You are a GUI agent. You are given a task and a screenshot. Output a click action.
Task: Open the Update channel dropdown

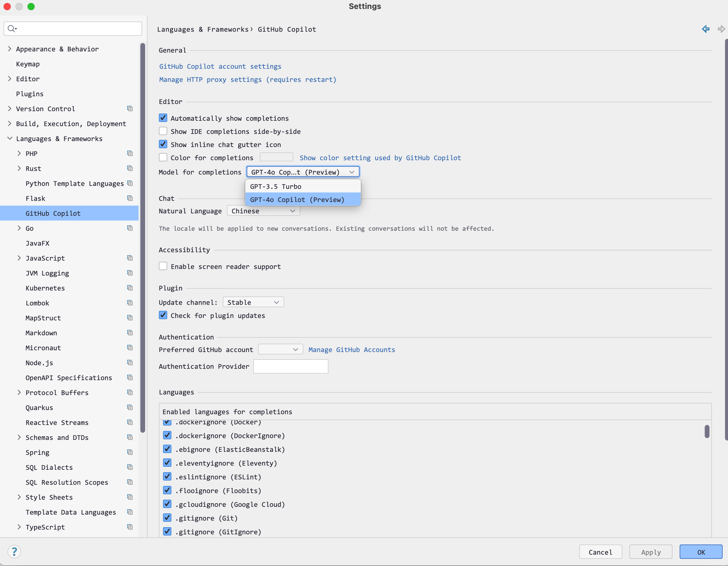(253, 302)
